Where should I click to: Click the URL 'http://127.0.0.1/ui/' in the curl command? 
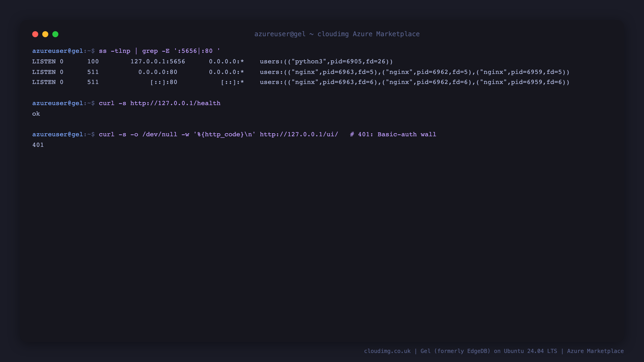pyautogui.click(x=299, y=134)
